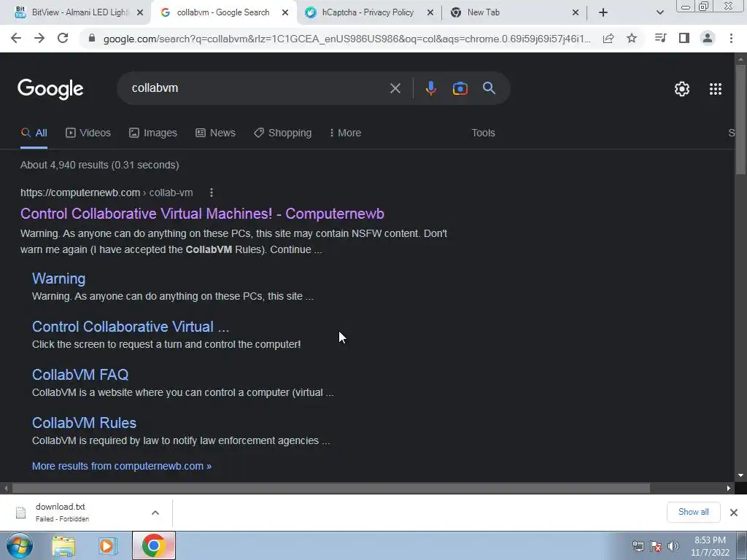747x560 pixels.
Task: Select the Videos search filter
Action: click(x=88, y=133)
